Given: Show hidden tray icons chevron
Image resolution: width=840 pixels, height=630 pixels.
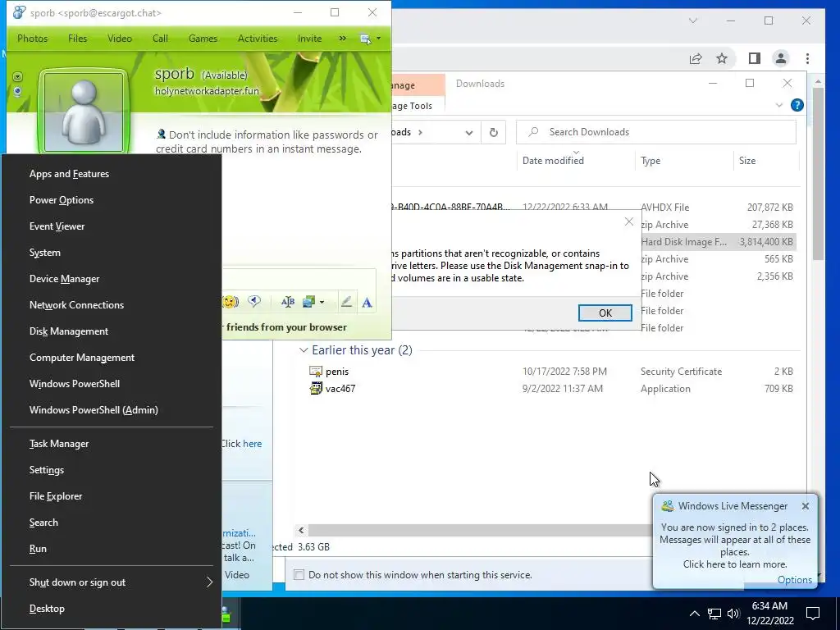Looking at the screenshot, I should (694, 614).
